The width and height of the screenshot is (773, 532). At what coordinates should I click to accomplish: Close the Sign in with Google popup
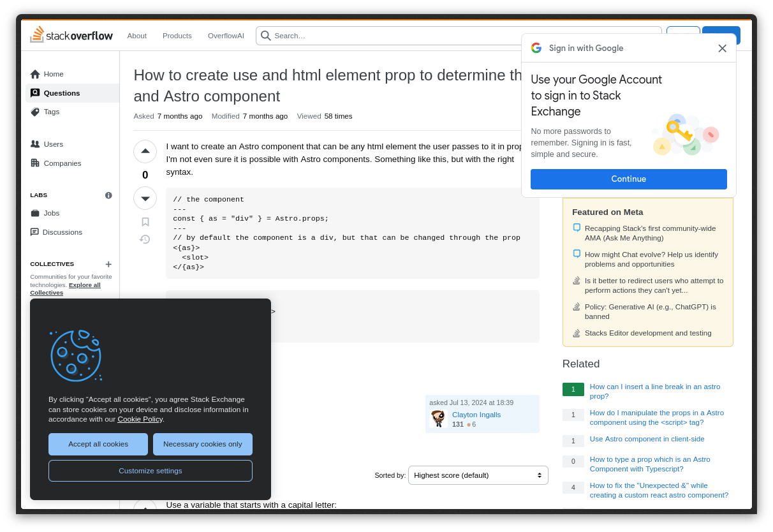722,48
